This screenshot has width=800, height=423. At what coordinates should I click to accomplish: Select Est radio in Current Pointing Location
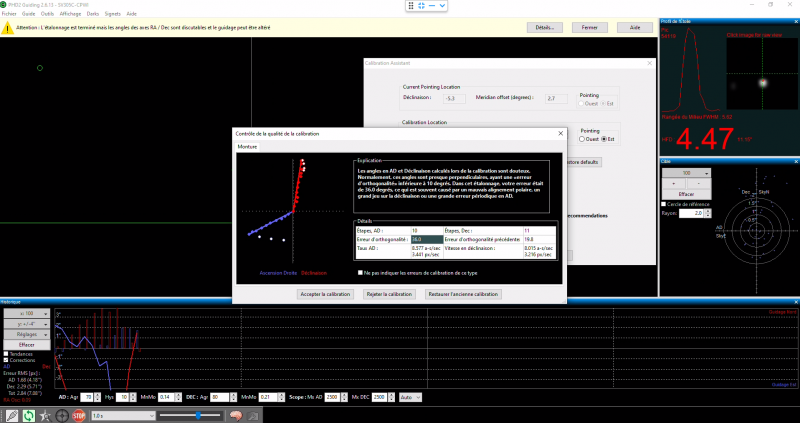coord(604,104)
